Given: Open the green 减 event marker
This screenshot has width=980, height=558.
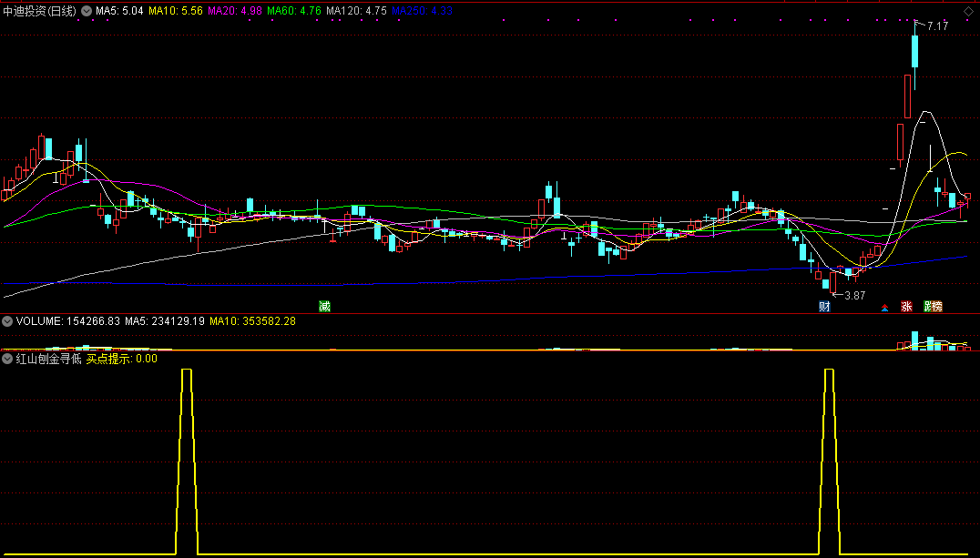Looking at the screenshot, I should point(323,306).
